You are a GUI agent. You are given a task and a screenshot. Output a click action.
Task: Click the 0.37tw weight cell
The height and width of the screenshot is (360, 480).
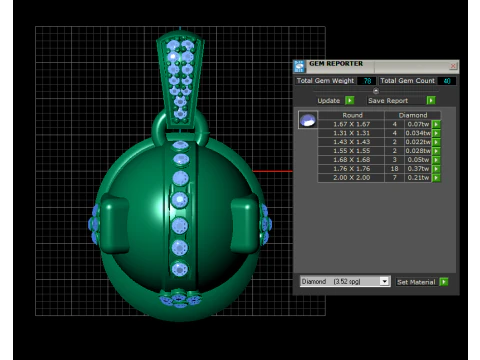(418, 169)
